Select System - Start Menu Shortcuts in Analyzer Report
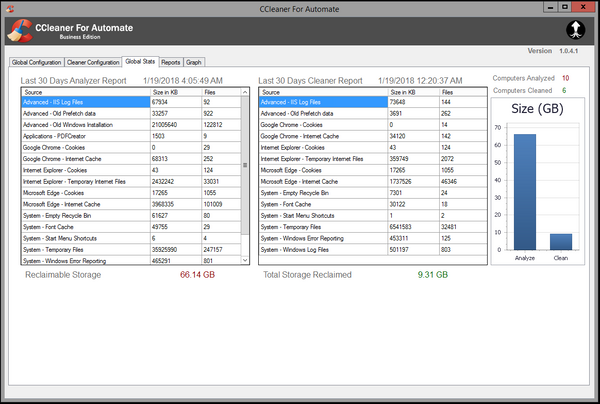 pos(131,238)
